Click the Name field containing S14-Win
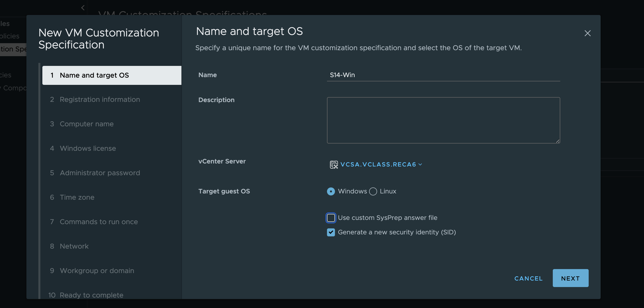644x308 pixels. [443, 75]
